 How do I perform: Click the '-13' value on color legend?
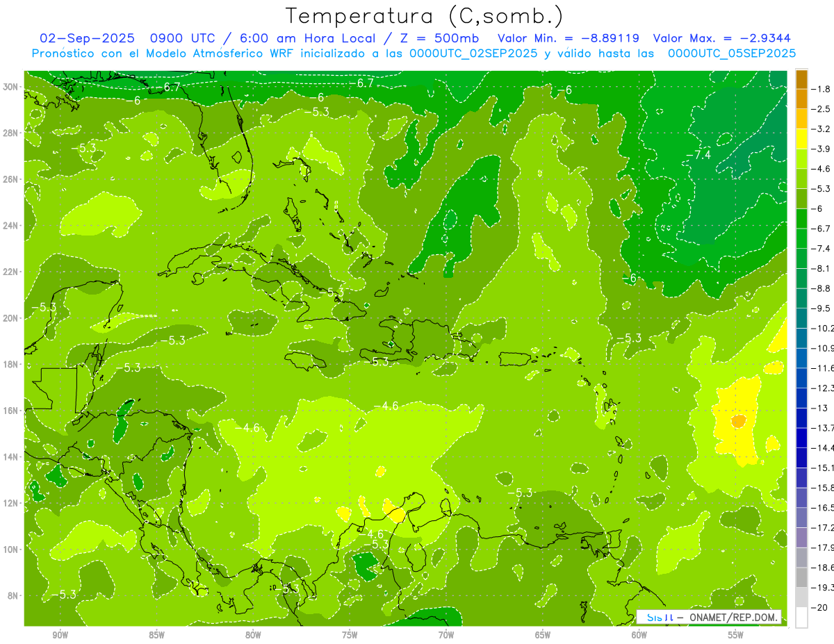pos(820,408)
